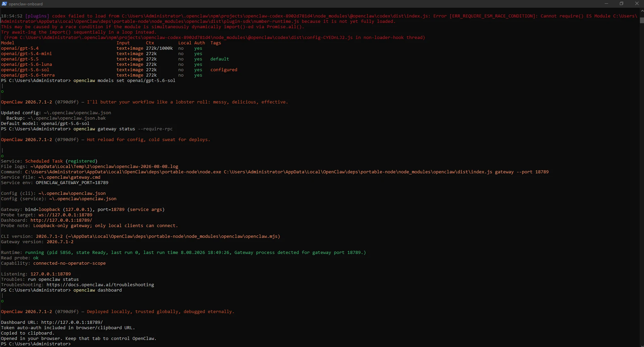Click the 'Tags' column header
The image size is (644, 347).
click(216, 43)
